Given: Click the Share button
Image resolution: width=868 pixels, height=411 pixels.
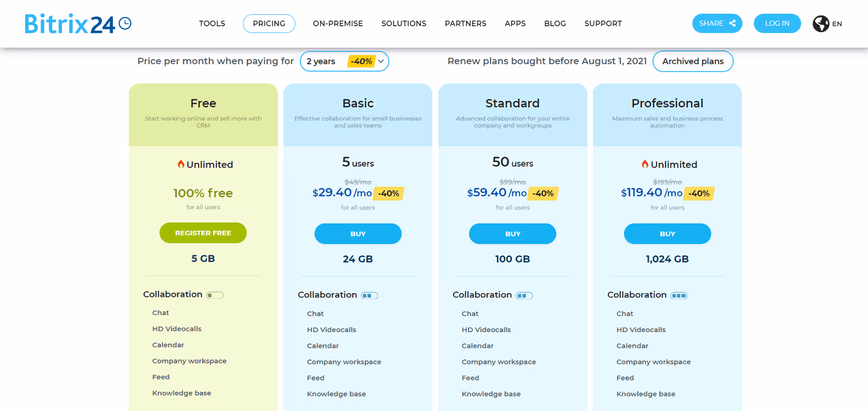Looking at the screenshot, I should point(717,23).
